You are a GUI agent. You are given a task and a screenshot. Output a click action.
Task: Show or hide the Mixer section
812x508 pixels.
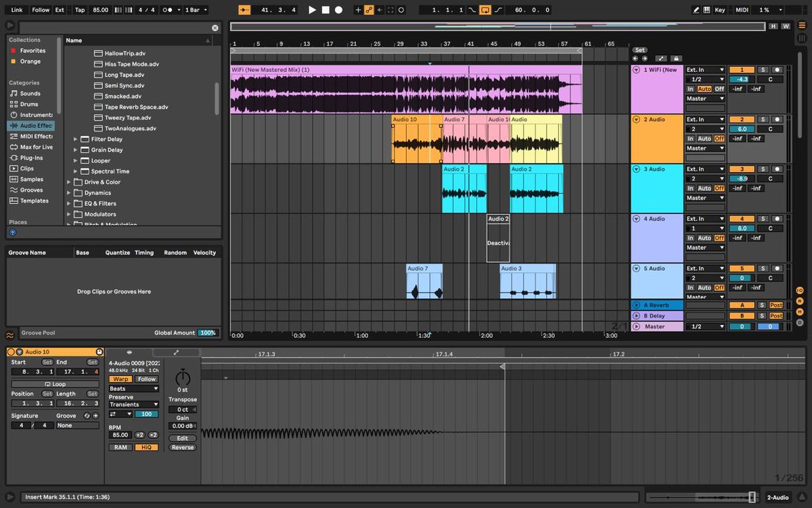point(800,312)
